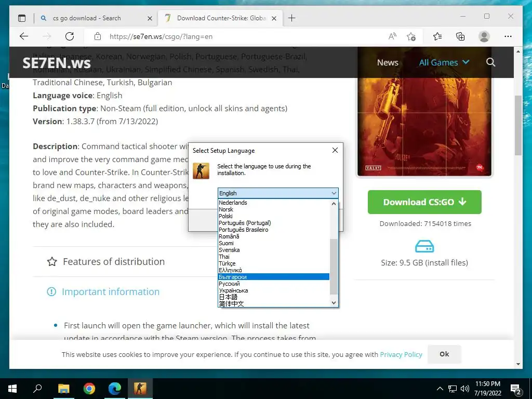Open Collections panel

(x=460, y=36)
